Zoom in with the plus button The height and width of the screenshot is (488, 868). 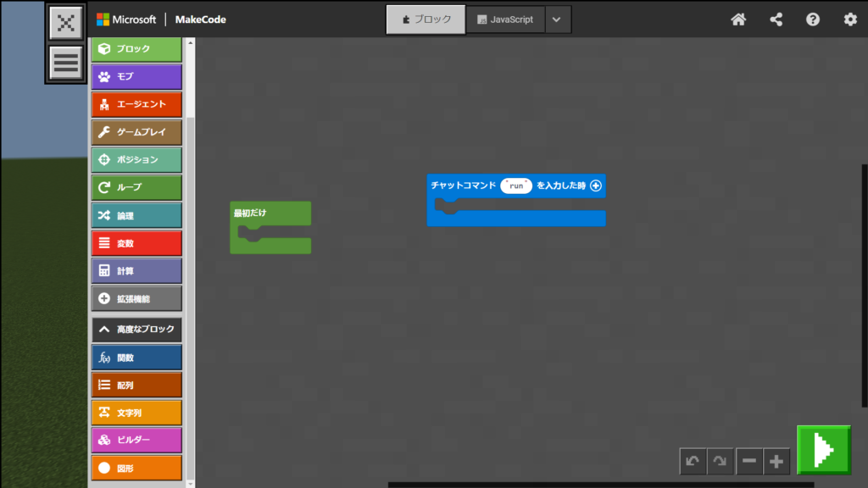[776, 462]
